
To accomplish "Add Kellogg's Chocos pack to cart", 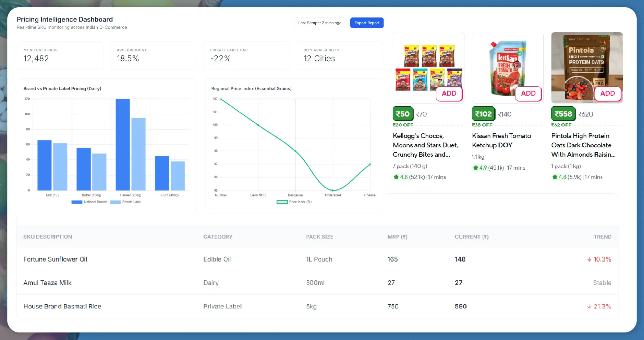I will (449, 94).
